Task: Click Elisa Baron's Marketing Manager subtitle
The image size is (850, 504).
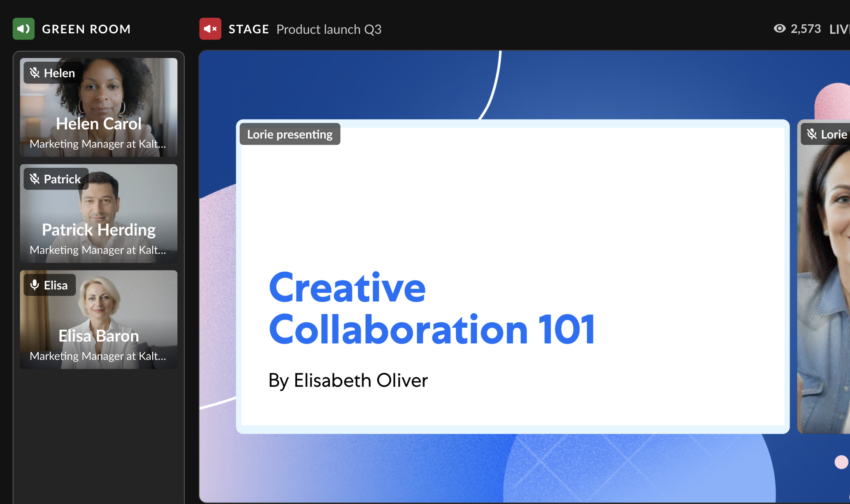Action: [98, 356]
